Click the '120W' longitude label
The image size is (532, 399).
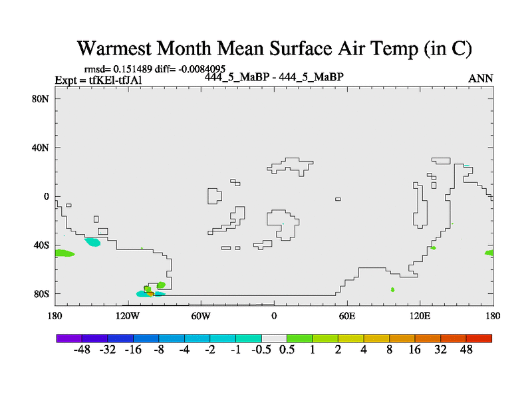pos(128,316)
